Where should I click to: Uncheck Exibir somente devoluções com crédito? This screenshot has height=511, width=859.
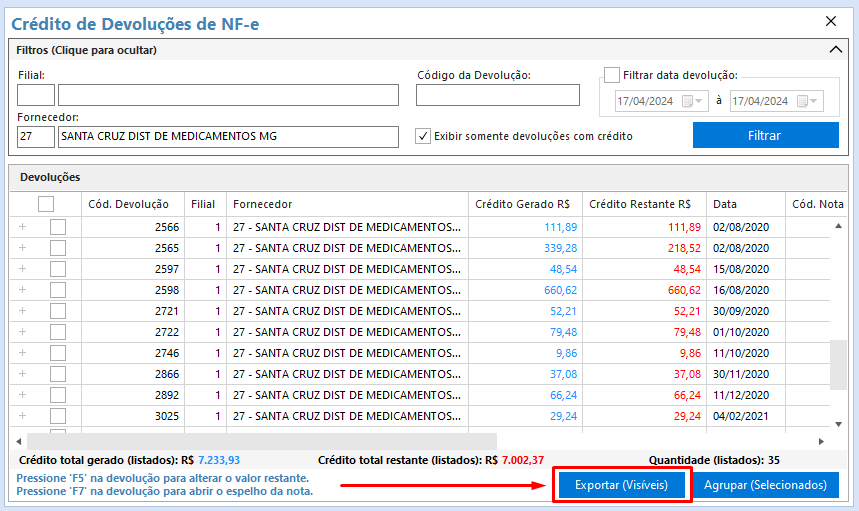tap(423, 136)
